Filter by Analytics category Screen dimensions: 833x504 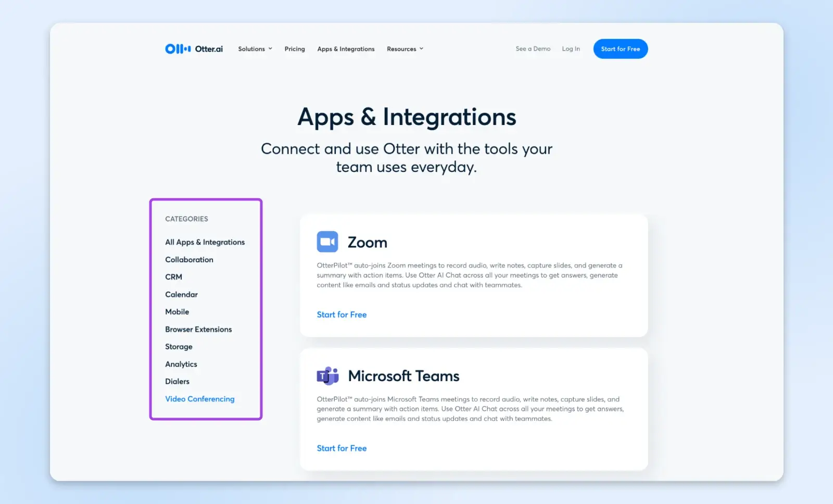181,364
